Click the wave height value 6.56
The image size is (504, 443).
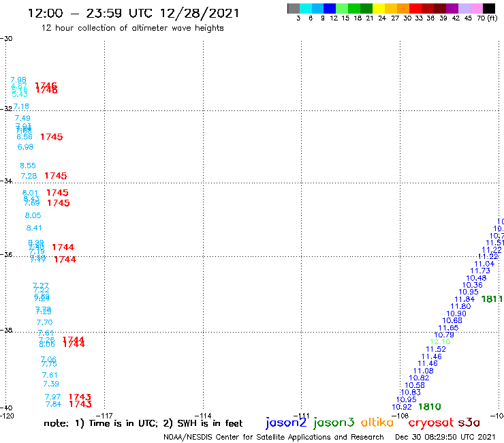pyautogui.click(x=25, y=137)
